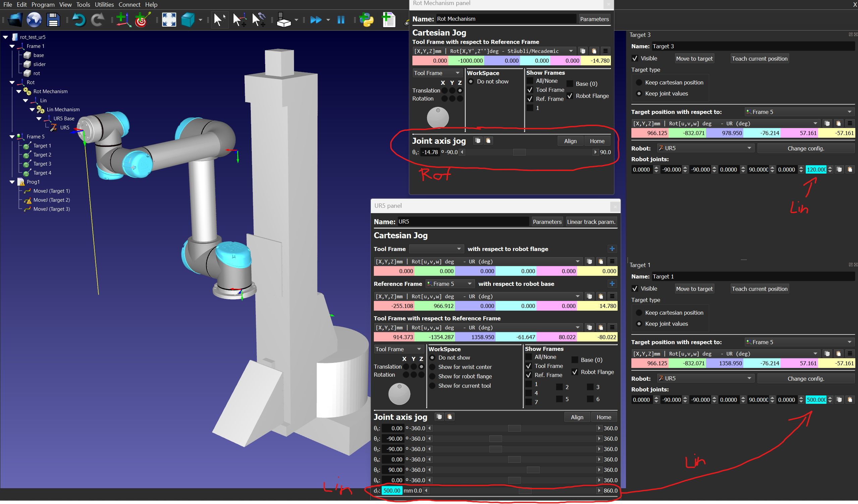Click the Pause simulation icon
This screenshot has width=858, height=504.
tap(341, 20)
